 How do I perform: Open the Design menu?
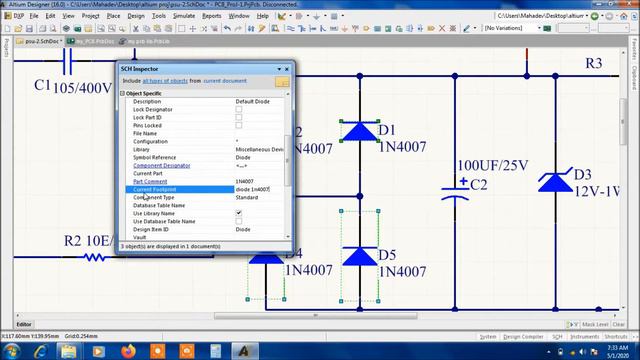[136, 16]
